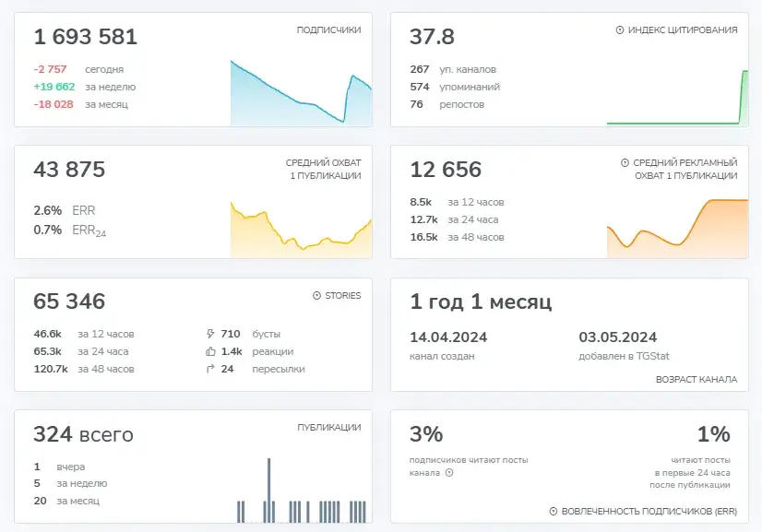762x532 pixels.
Task: Click the thumbs-up icon next to реакции
Action: point(210,351)
